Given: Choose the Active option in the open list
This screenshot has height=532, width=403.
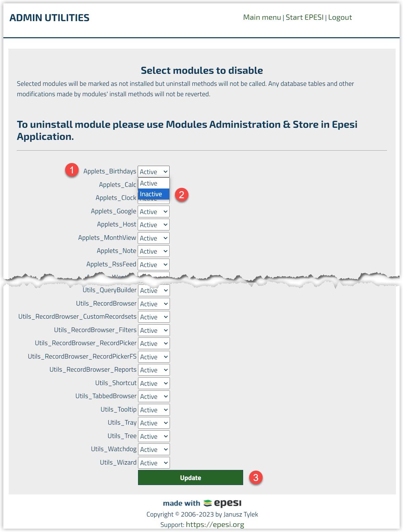Looking at the screenshot, I should point(153,183).
